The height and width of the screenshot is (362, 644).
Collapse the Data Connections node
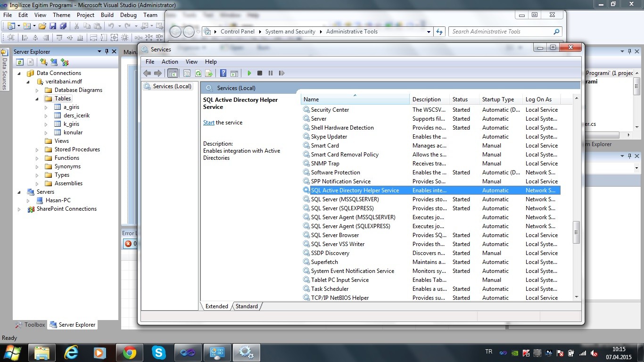[x=19, y=73]
